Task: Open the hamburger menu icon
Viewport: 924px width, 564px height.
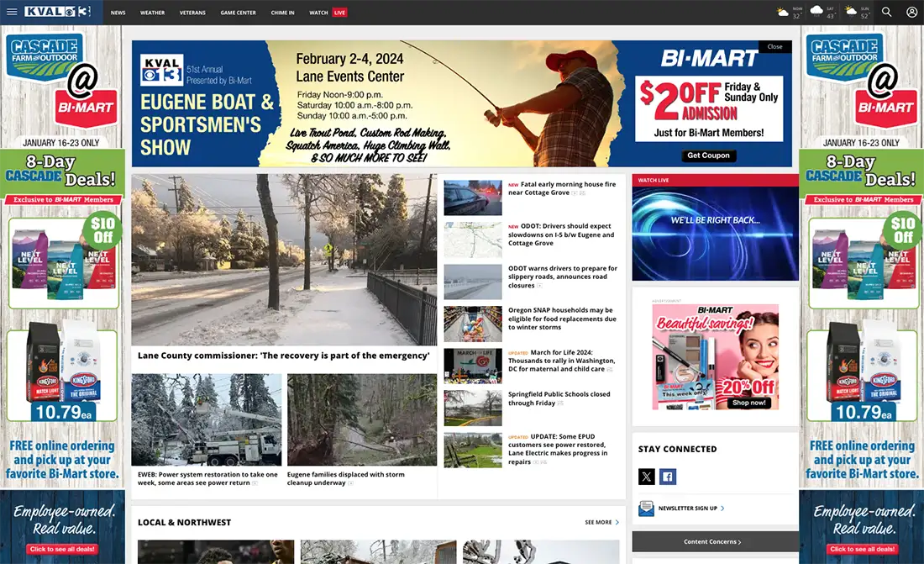Action: click(11, 12)
